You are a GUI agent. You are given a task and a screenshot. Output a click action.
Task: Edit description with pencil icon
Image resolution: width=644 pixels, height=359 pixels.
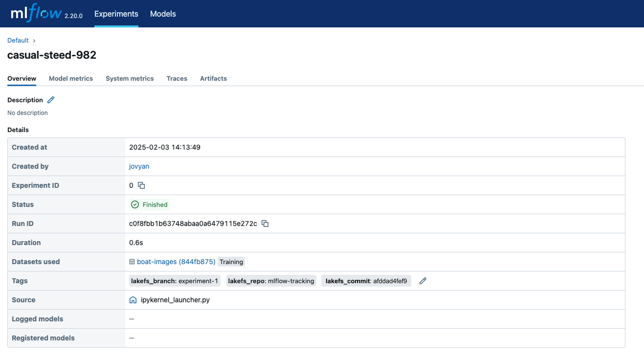click(x=51, y=100)
